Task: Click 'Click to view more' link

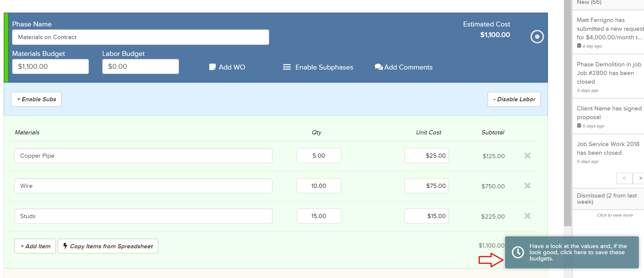Action: pos(615,215)
